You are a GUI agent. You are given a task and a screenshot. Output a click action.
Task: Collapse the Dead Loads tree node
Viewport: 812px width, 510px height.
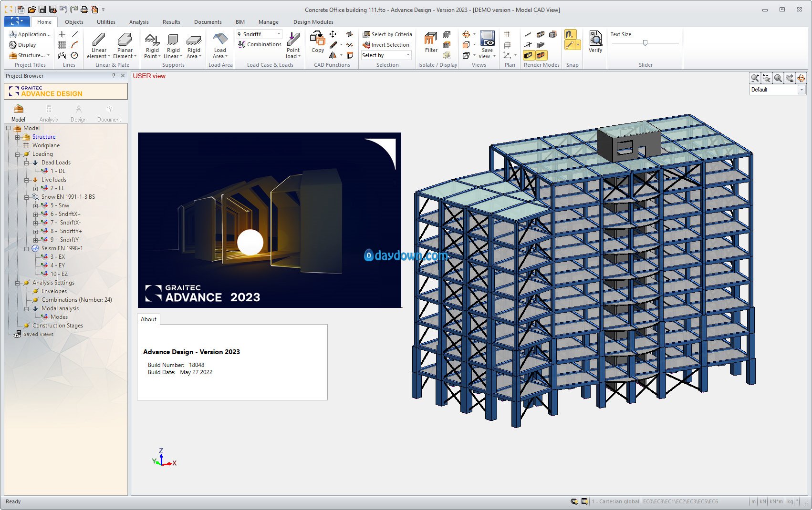27,163
